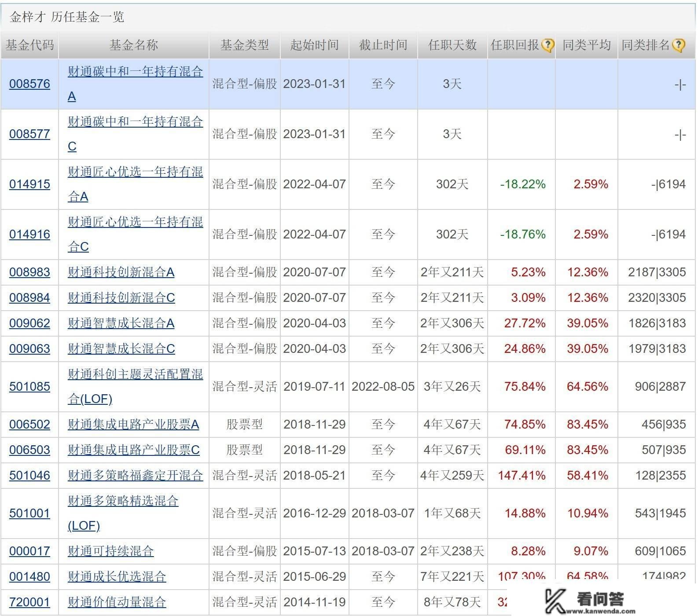
Task: Open fund code 720001 link
Action: coord(29,602)
